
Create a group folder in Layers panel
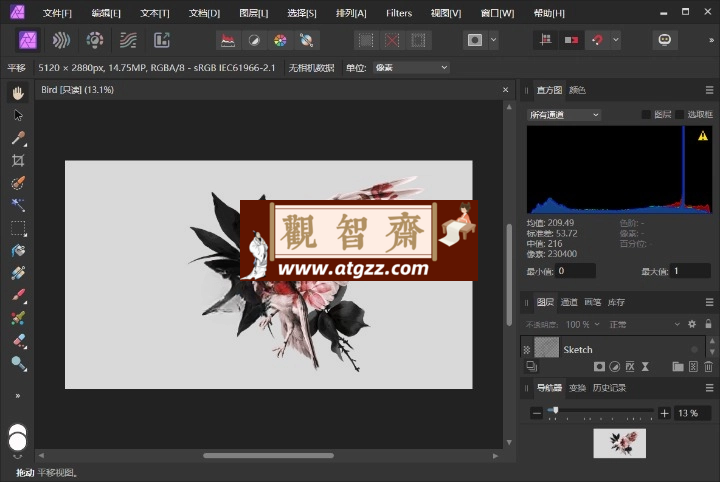point(678,366)
